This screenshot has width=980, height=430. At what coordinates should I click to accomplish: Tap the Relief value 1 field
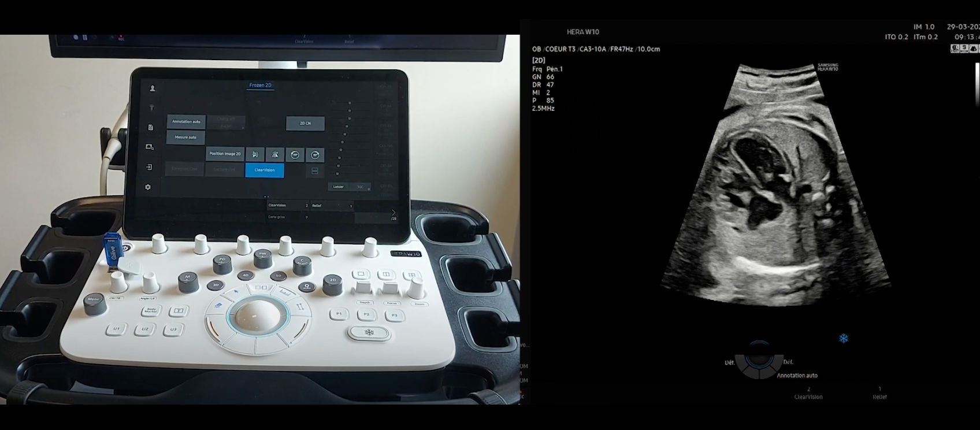click(332, 206)
